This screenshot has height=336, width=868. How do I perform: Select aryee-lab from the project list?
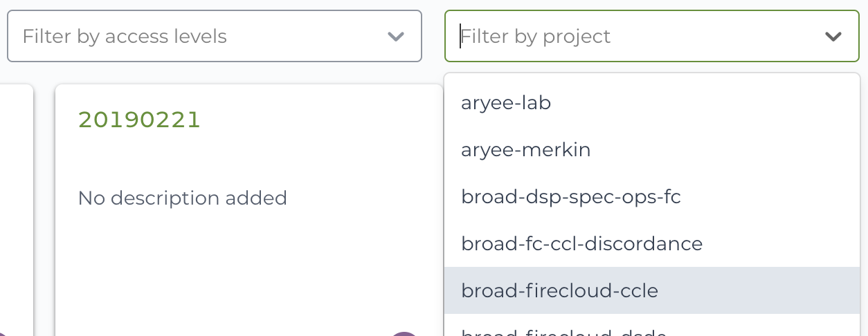(652, 103)
